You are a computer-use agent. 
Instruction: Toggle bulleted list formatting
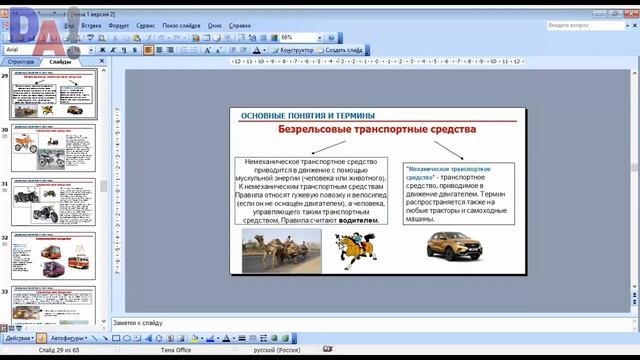pyautogui.click(x=195, y=50)
